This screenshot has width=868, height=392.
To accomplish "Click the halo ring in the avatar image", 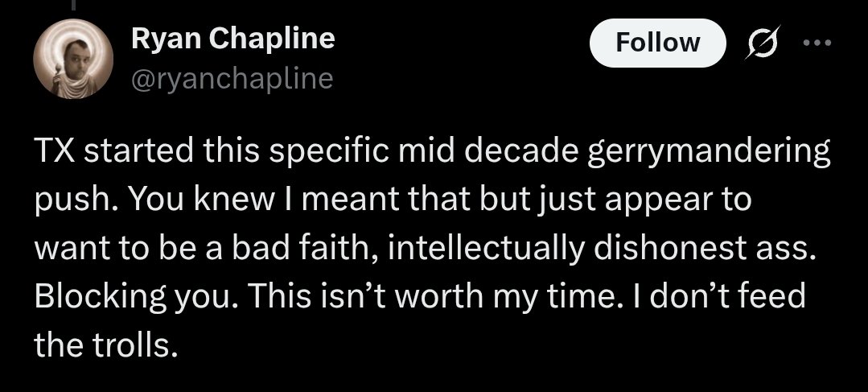I will click(73, 47).
